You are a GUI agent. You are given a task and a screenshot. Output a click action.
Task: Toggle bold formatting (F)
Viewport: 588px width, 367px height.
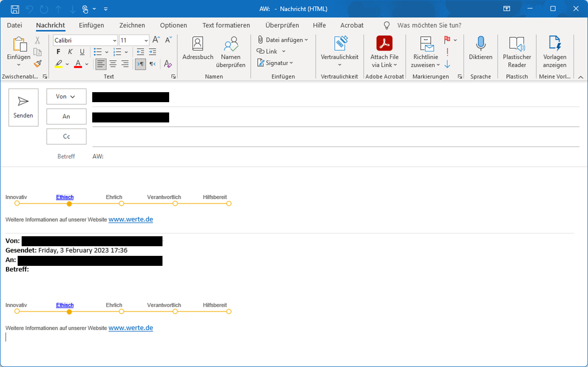[58, 52]
